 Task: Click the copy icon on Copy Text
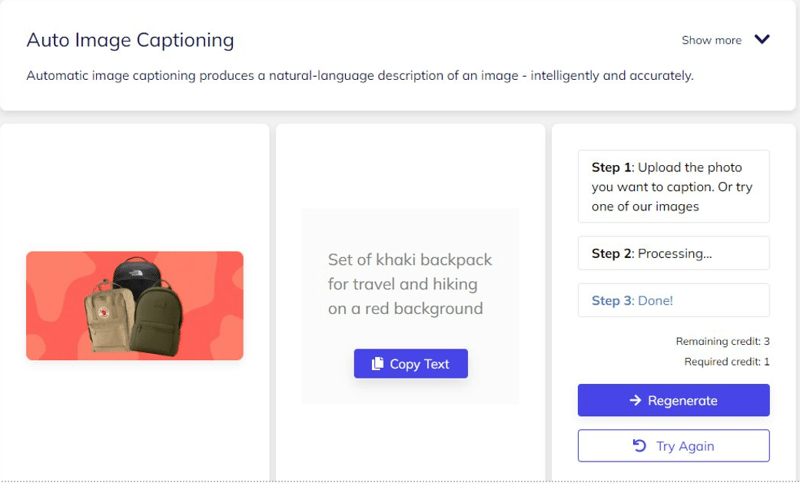(x=378, y=364)
